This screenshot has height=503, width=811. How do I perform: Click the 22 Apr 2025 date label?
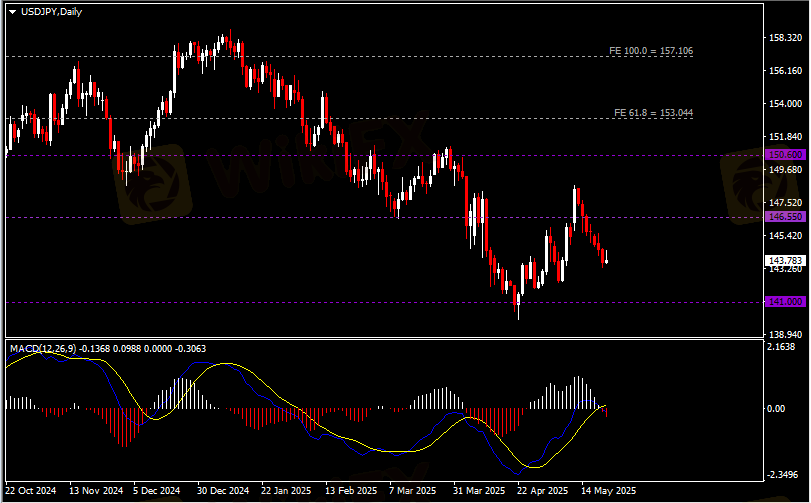coord(543,490)
